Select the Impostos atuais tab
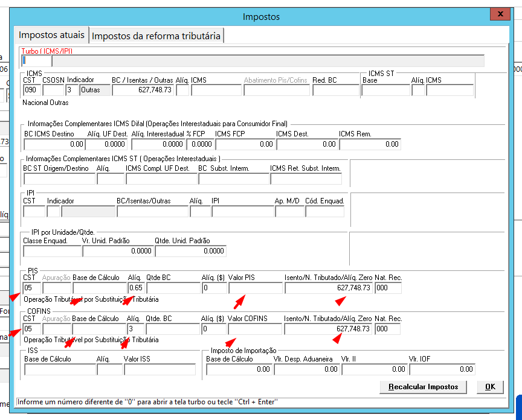The image size is (522, 420). pyautogui.click(x=51, y=35)
